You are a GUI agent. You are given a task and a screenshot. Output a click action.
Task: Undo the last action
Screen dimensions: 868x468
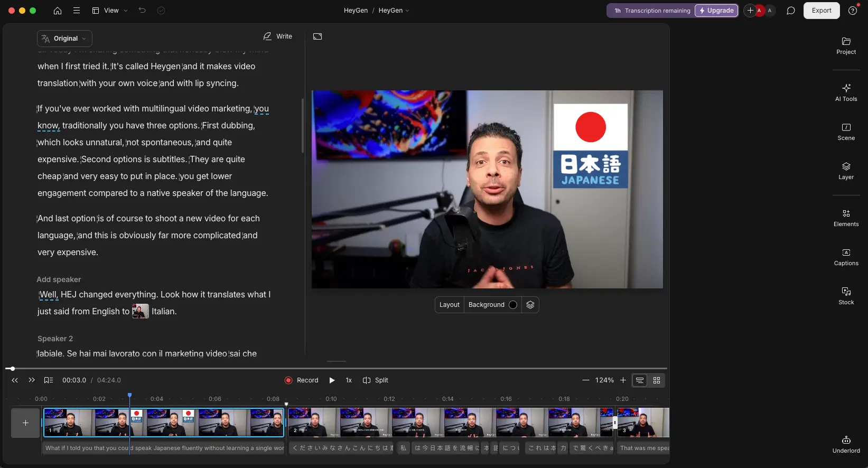(142, 11)
